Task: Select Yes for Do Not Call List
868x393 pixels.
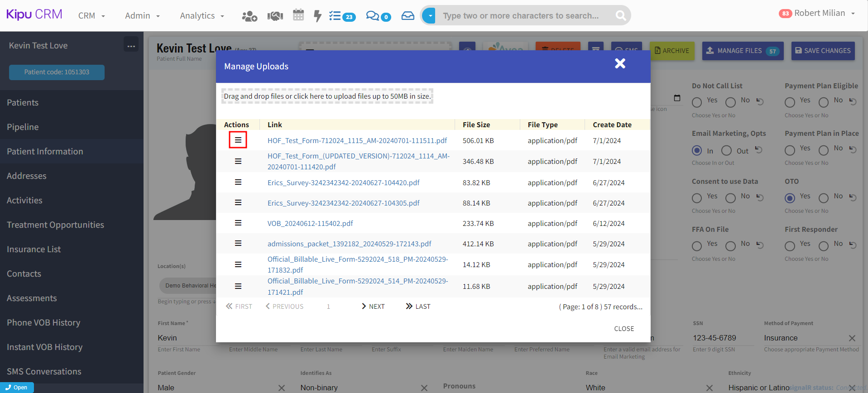Action: (697, 102)
